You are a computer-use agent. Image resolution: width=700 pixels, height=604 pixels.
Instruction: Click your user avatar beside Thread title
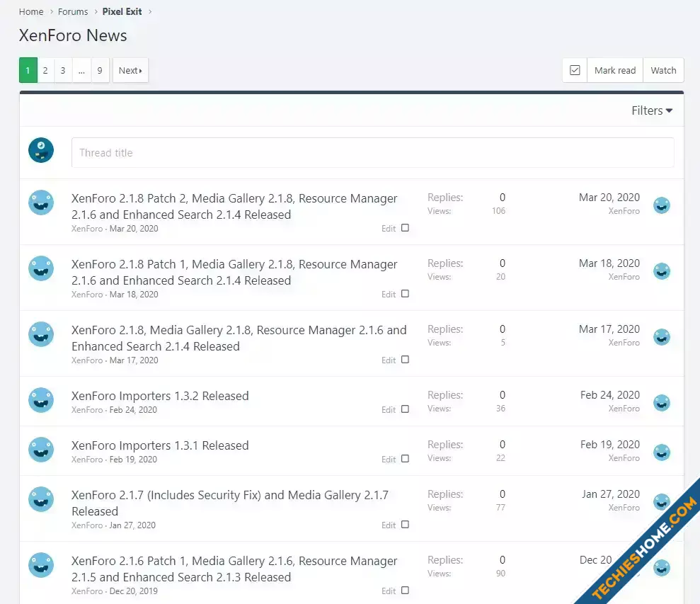tap(41, 150)
